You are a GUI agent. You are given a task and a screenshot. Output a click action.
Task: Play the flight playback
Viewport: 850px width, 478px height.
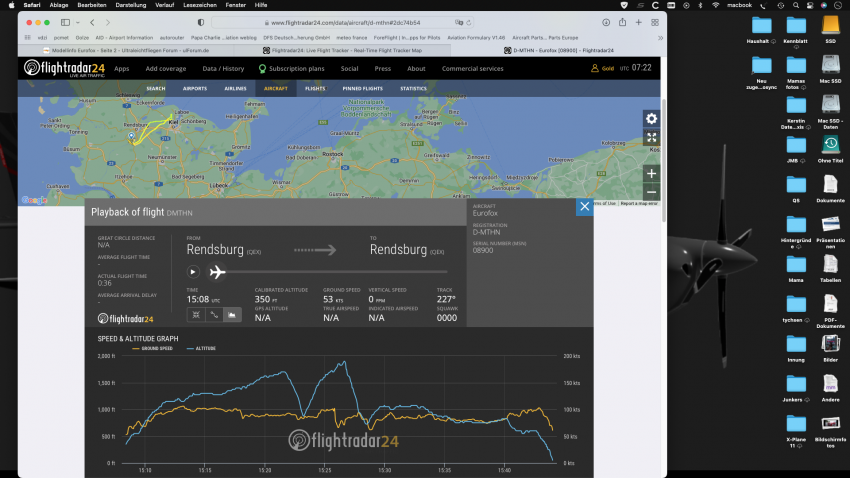(192, 272)
